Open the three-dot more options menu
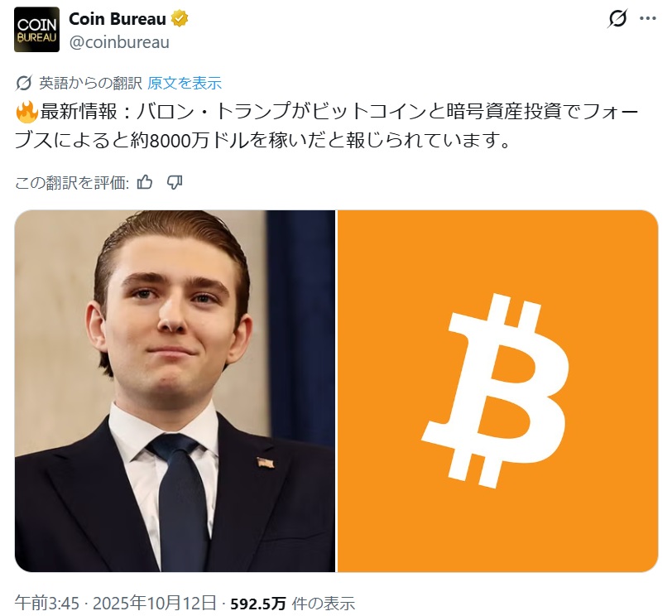 coord(648,18)
